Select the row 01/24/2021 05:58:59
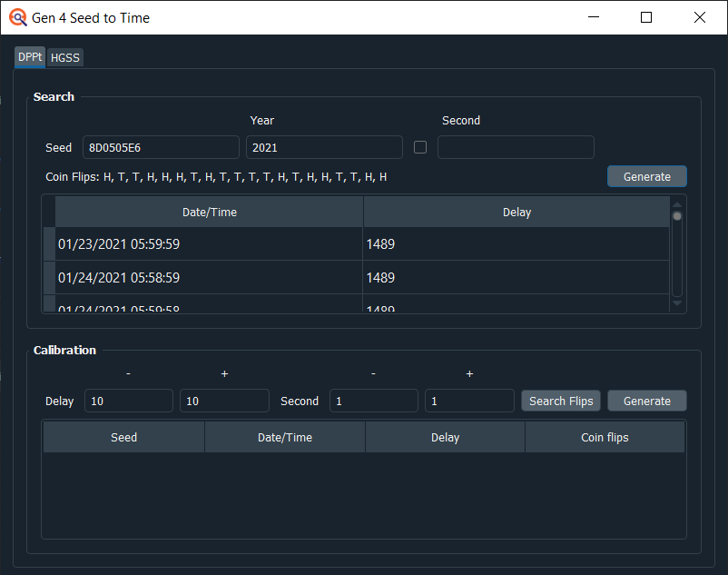 [x=356, y=277]
